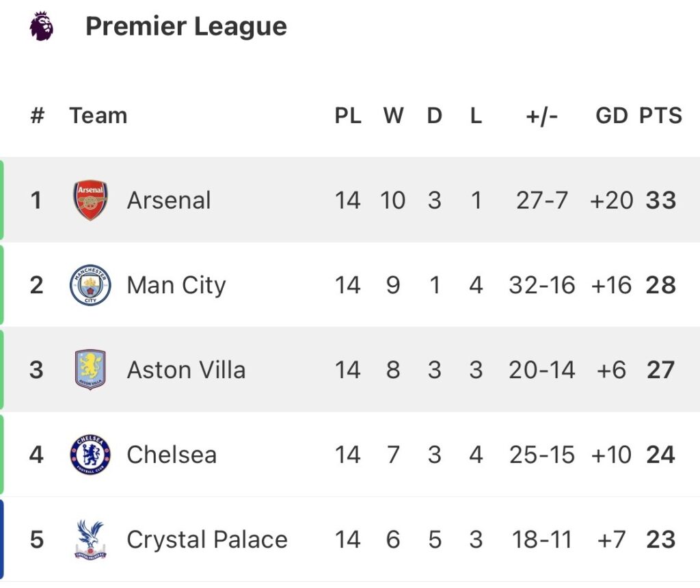Select the Chelsea team name
Screen dimensions: 700x588
pos(172,455)
